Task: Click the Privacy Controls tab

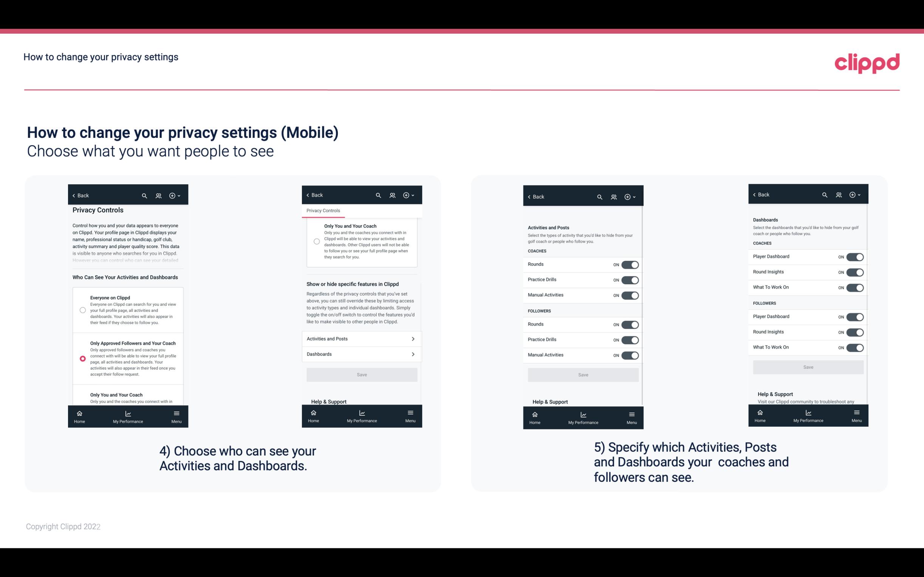Action: (x=323, y=211)
